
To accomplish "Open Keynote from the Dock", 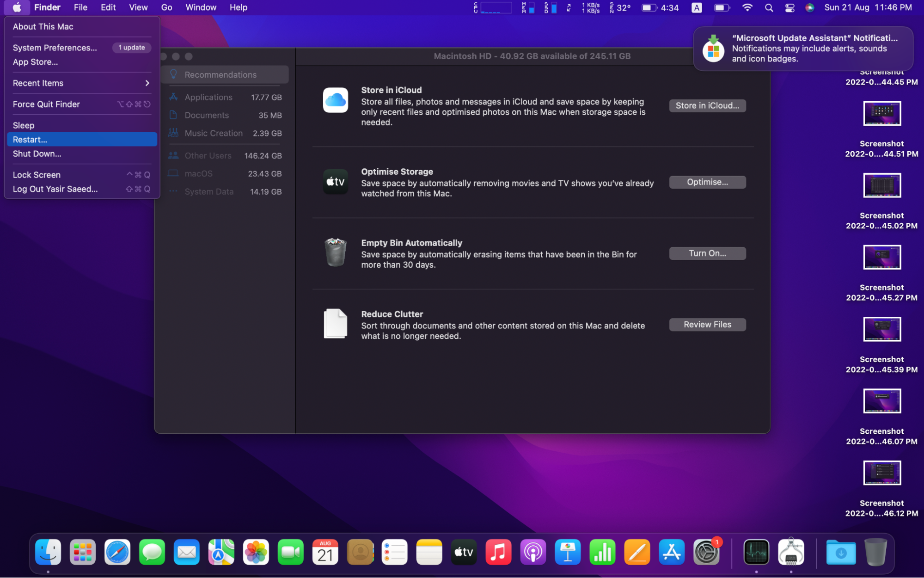I will click(x=568, y=552).
